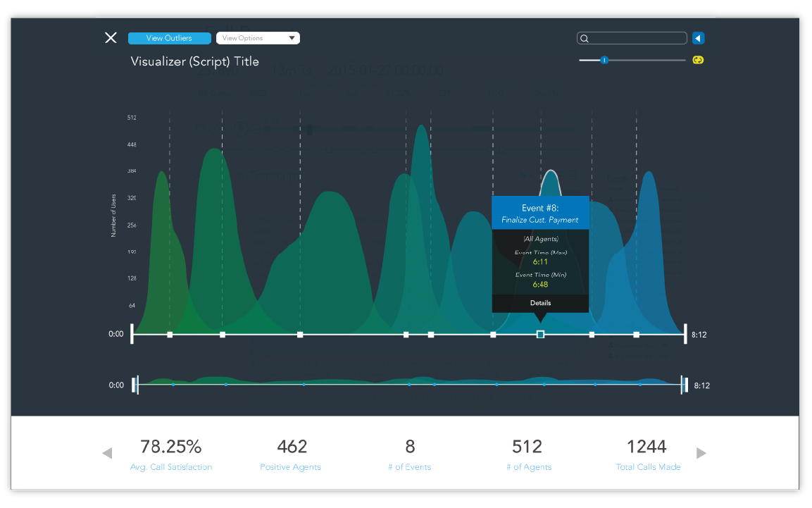Viewport: 812px width, 508px height.
Task: Open Details in Event #8 tooltip
Action: pos(540,303)
